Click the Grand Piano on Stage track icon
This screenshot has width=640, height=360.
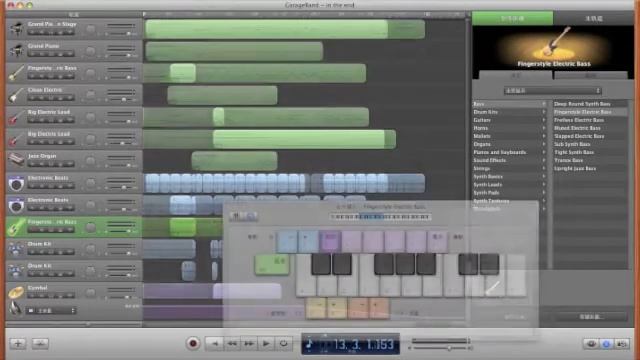[x=16, y=29]
